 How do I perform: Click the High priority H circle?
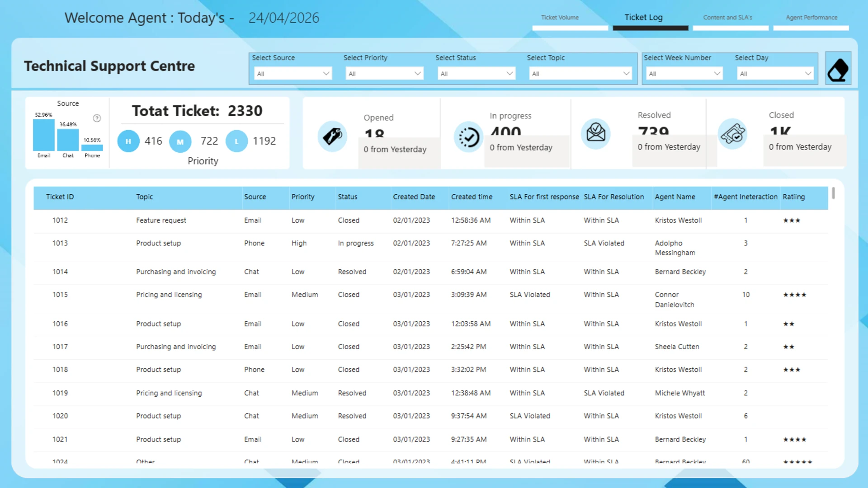point(128,141)
